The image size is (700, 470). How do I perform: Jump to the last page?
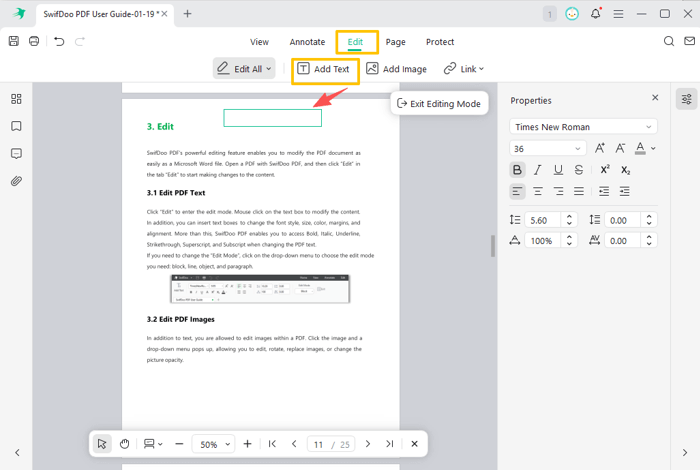pos(390,444)
